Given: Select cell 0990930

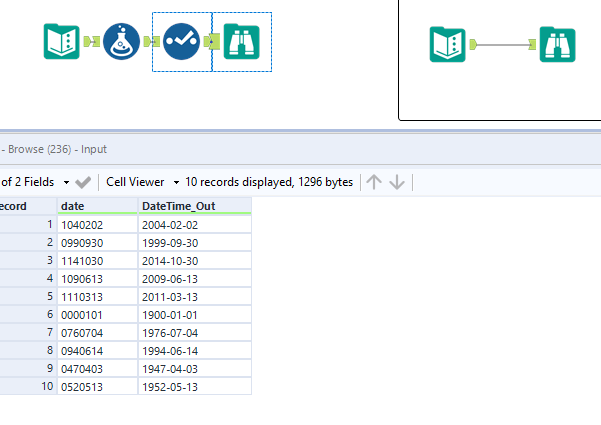Looking at the screenshot, I should tap(97, 243).
